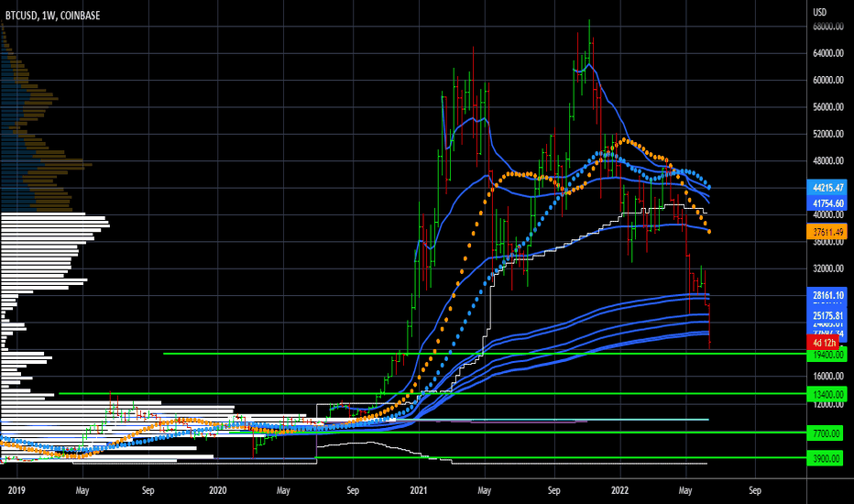Click the 2019 label on time axis
This screenshot has width=854, height=504.
[16, 490]
